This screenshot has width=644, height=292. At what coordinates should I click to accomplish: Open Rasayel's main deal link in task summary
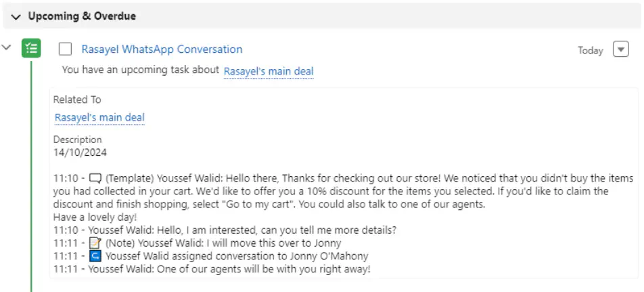[x=269, y=72]
